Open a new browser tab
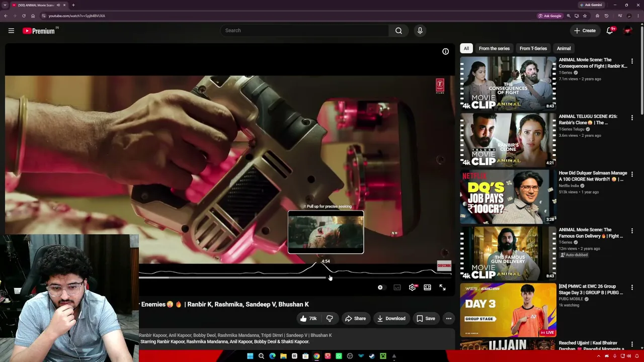This screenshot has width=644, height=362. pos(73,5)
